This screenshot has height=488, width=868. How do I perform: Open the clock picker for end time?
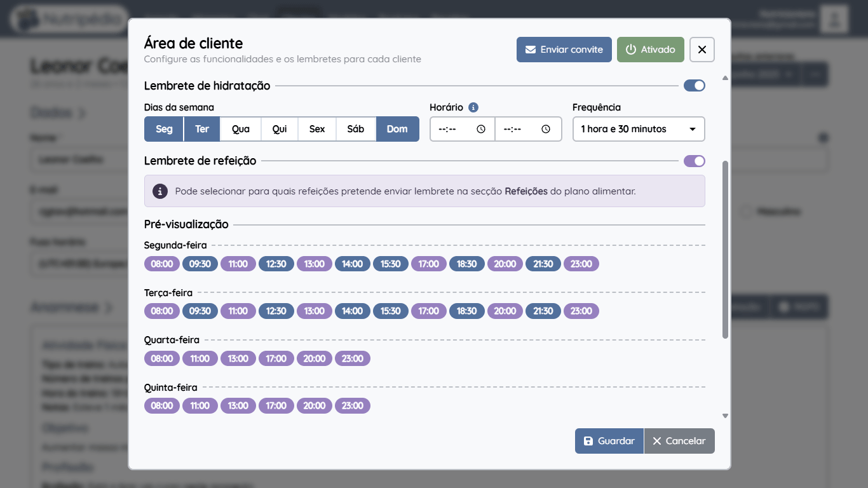(x=546, y=129)
